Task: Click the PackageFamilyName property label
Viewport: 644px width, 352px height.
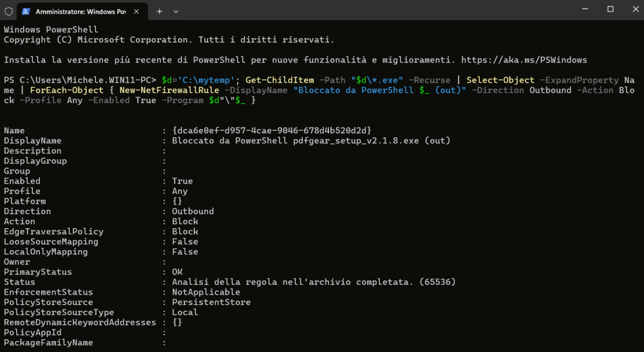Action: click(x=48, y=342)
